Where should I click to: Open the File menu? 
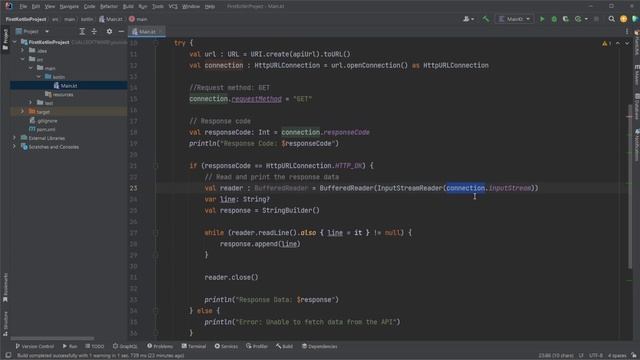tap(23, 7)
